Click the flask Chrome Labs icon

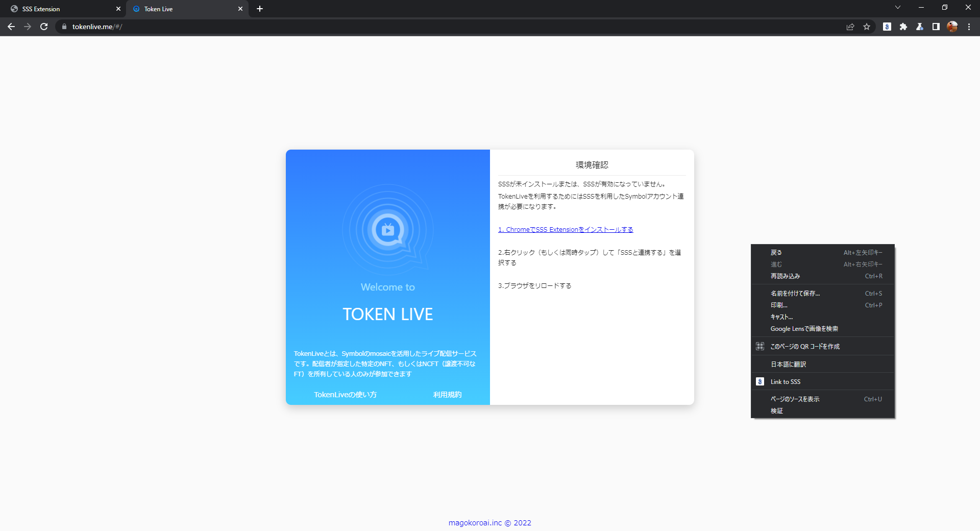[920, 27]
